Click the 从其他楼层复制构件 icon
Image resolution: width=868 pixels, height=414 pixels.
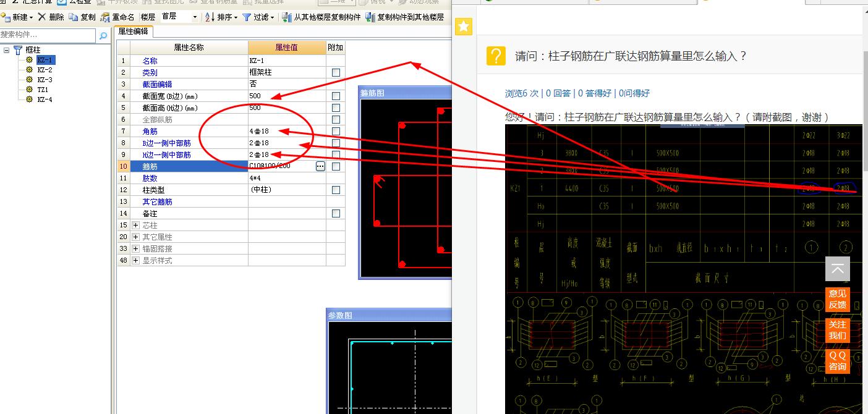[287, 17]
